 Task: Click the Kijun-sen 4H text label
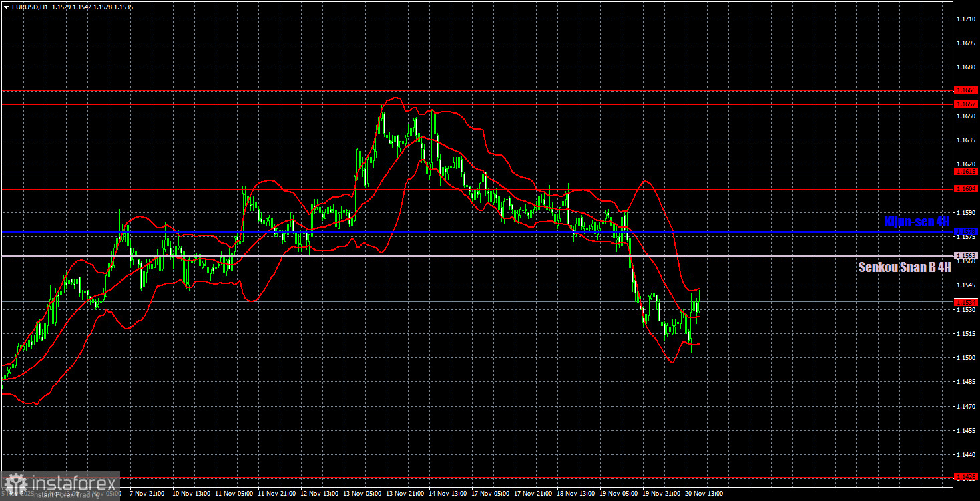click(x=915, y=221)
